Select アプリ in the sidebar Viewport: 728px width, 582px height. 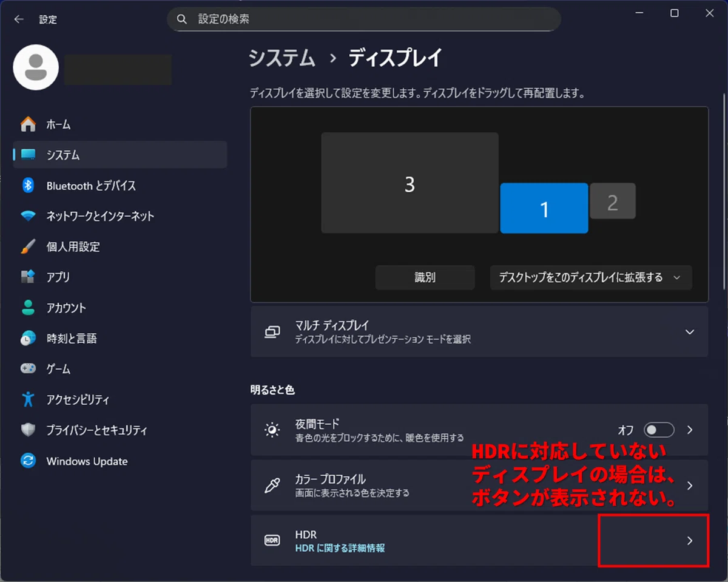[120, 277]
